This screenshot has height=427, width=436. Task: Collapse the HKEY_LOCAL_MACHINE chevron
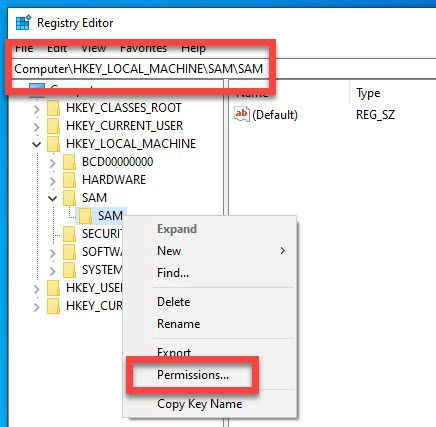(x=37, y=144)
